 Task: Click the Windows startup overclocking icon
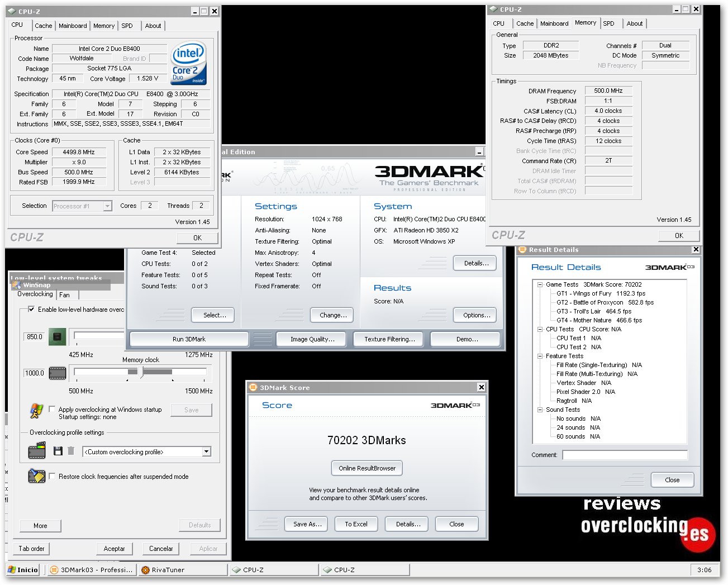pos(36,411)
